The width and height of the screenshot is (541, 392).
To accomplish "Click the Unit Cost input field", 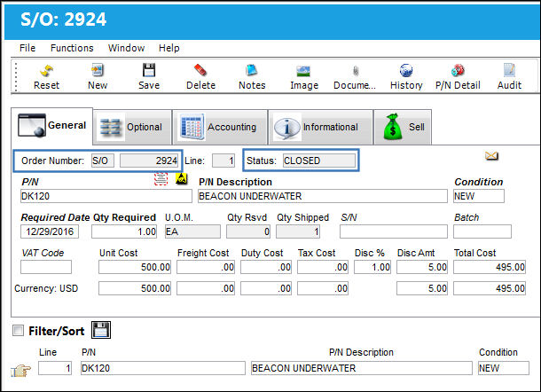I will 135,267.
